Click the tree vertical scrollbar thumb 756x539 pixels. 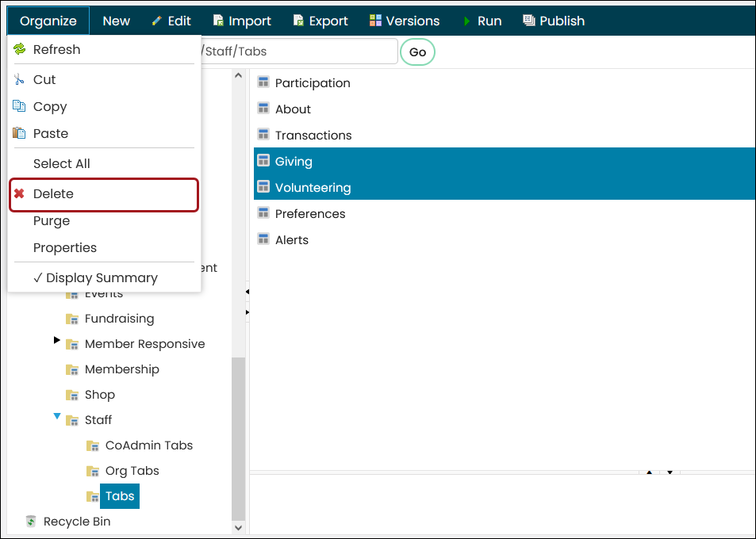pyautogui.click(x=238, y=439)
